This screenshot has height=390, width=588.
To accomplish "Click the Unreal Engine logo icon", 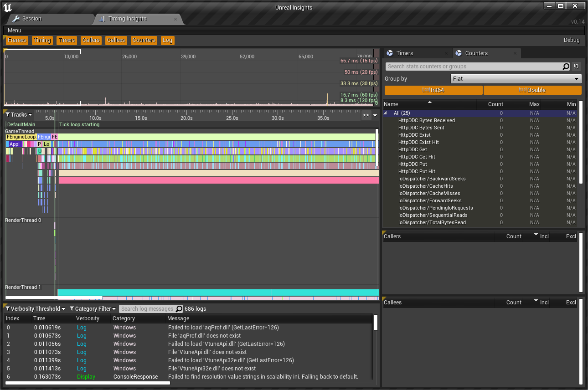I will coord(7,7).
